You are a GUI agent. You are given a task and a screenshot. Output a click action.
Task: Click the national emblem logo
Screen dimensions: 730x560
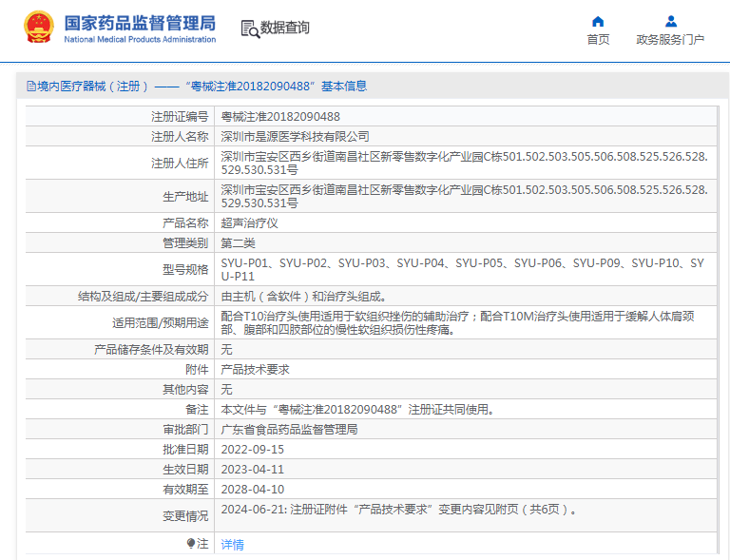coord(39,28)
